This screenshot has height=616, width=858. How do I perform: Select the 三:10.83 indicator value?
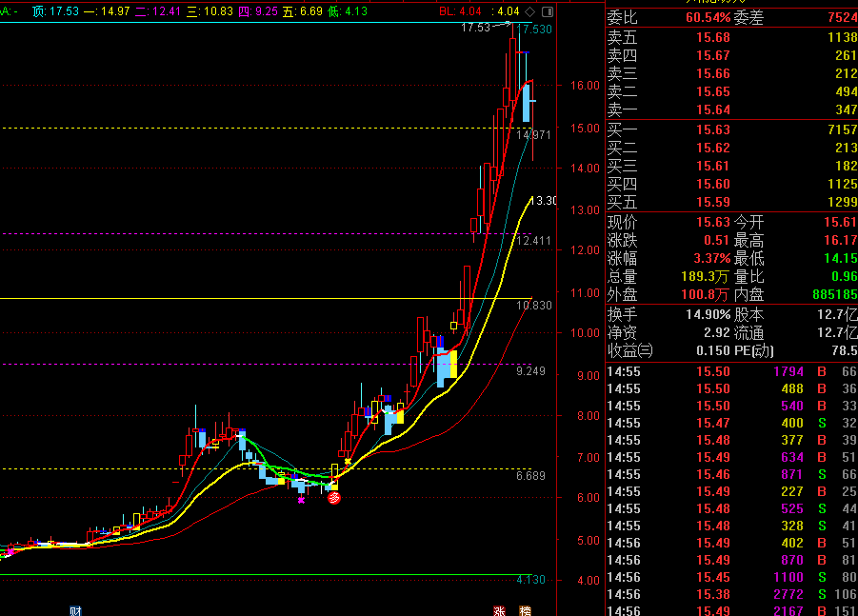[x=210, y=11]
